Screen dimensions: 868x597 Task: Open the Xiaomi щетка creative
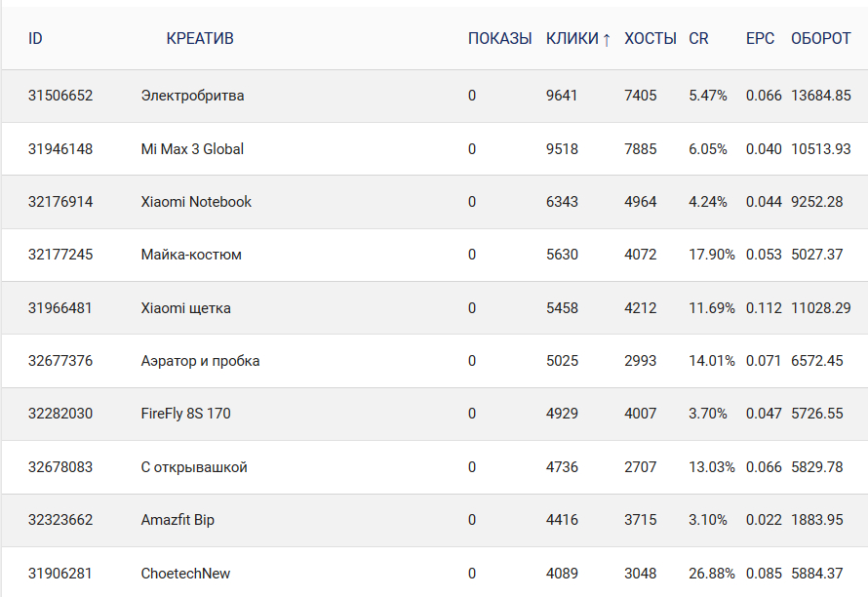pos(185,308)
